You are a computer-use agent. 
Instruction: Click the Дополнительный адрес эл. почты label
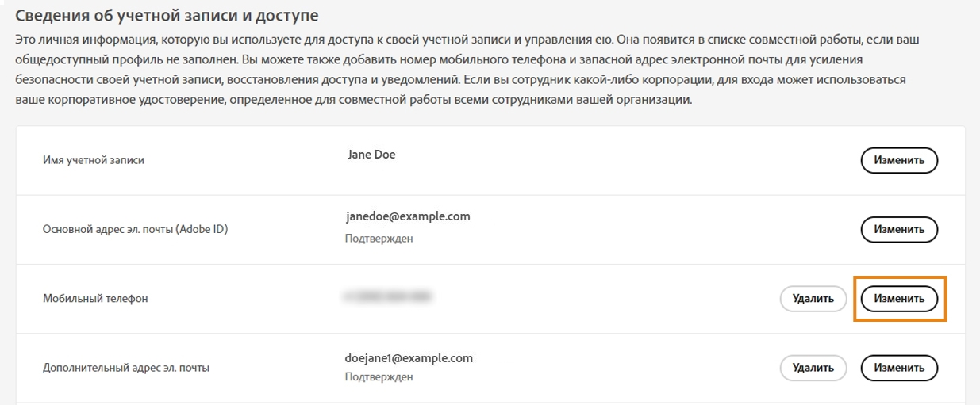(x=126, y=368)
